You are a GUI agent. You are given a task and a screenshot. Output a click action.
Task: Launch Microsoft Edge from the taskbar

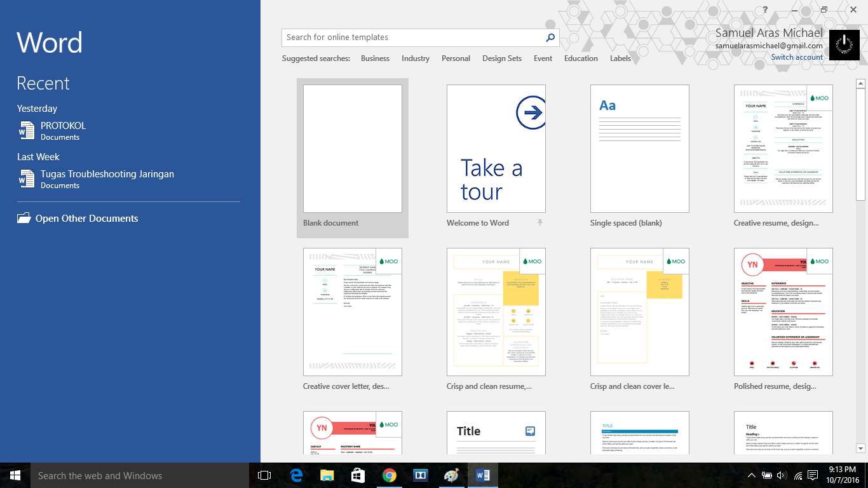point(296,475)
